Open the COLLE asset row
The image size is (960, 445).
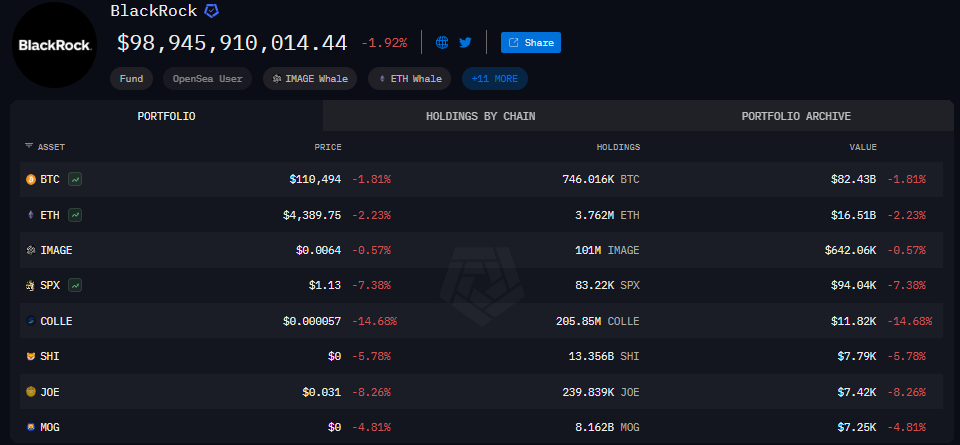[x=56, y=321]
